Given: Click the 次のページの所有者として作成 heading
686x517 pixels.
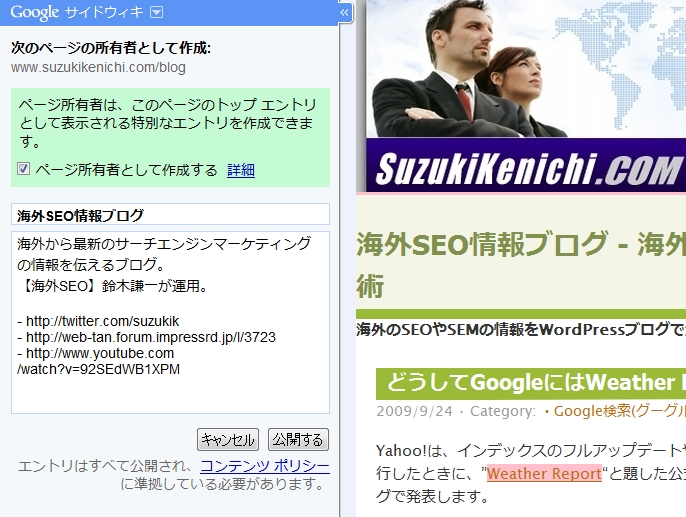Looking at the screenshot, I should (111, 48).
